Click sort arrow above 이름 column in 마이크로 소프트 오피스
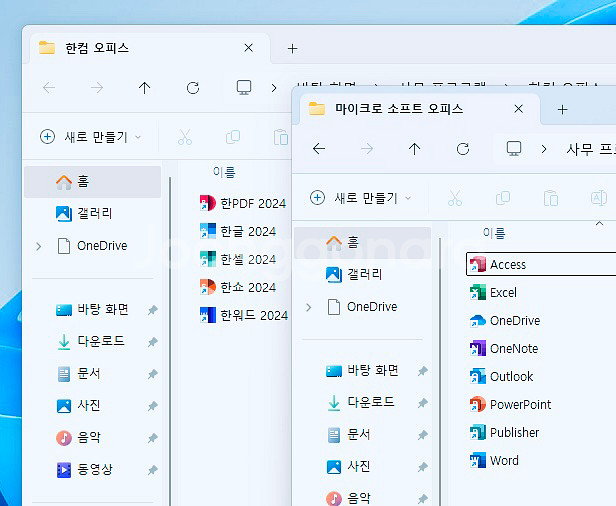The height and width of the screenshot is (506, 616). point(600,224)
